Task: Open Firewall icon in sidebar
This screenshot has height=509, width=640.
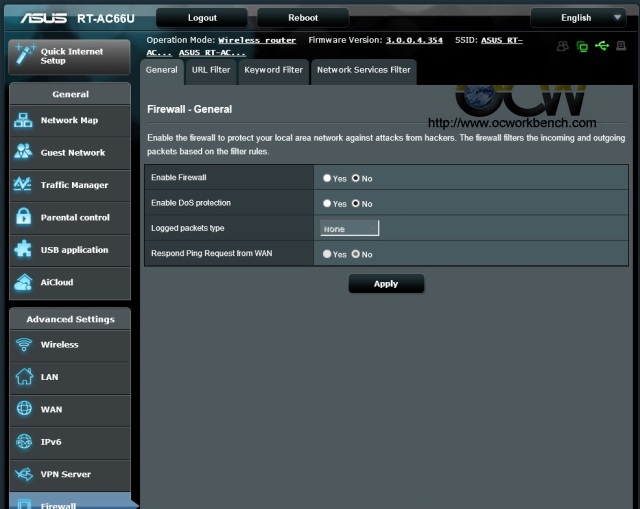Action: tap(24, 504)
